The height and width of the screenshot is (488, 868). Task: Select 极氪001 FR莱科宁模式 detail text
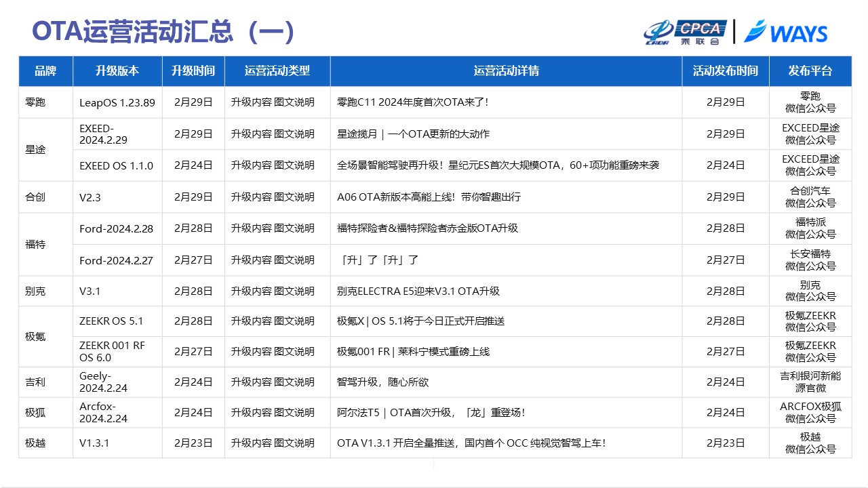pyautogui.click(x=413, y=351)
